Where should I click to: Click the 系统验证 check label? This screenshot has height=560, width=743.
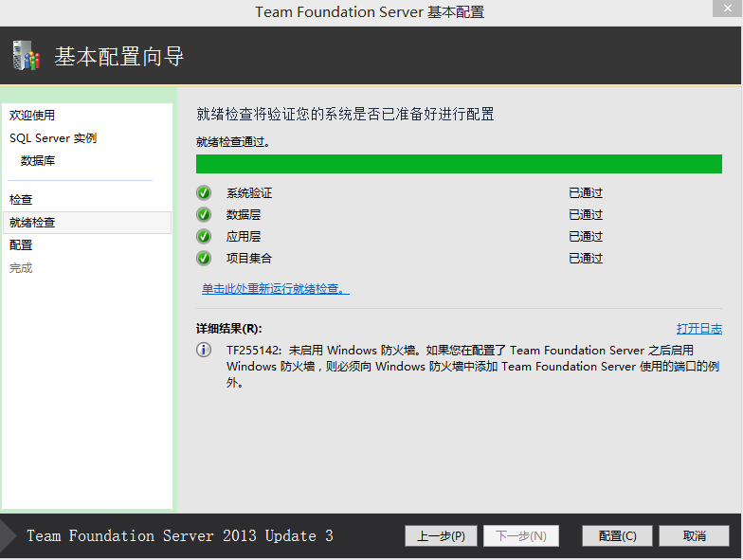point(249,193)
